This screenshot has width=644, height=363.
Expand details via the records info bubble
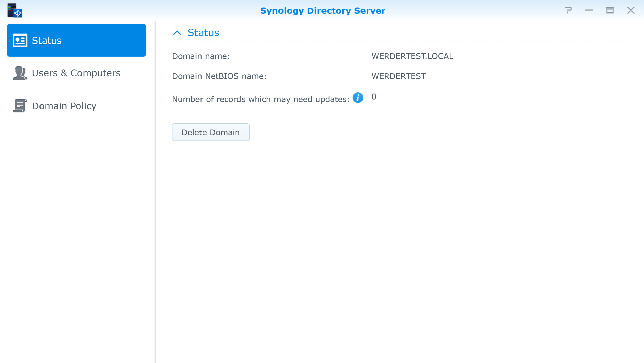point(358,98)
